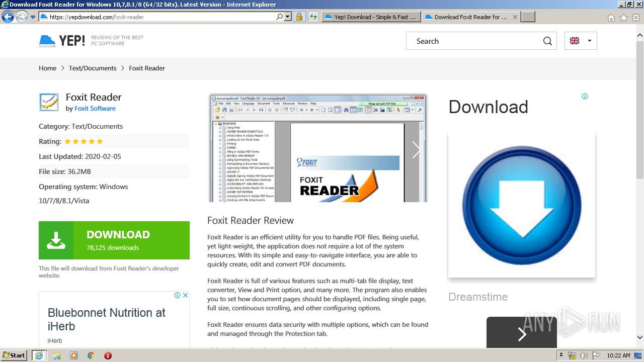The image size is (644, 362).
Task: Click the browser Back arrow button
Action: tap(8, 17)
